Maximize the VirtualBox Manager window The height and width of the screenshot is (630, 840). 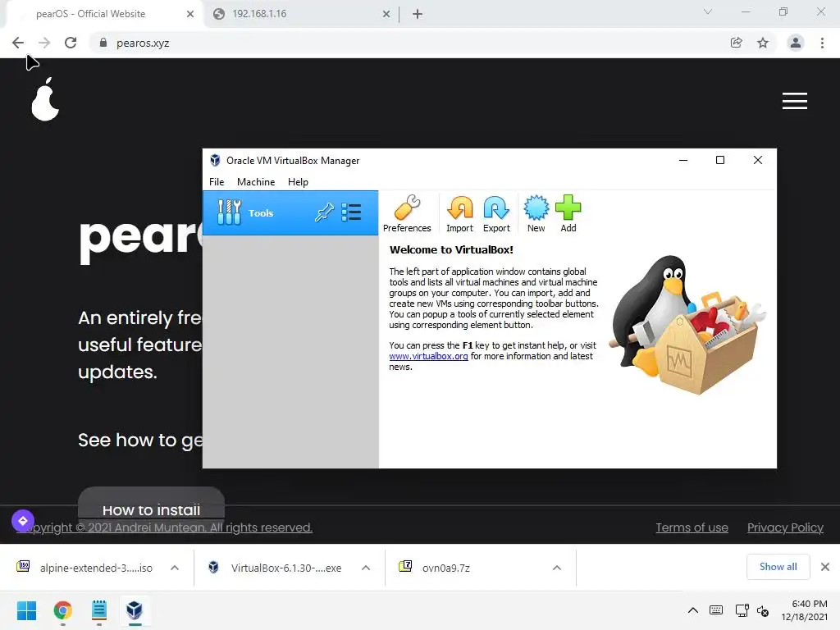coord(720,160)
